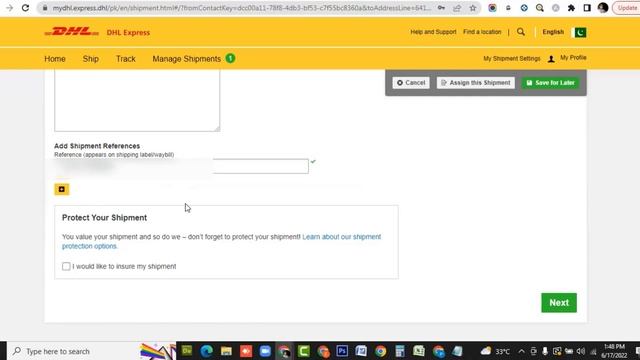
Task: Click the My Profile person icon
Action: [x=551, y=59]
